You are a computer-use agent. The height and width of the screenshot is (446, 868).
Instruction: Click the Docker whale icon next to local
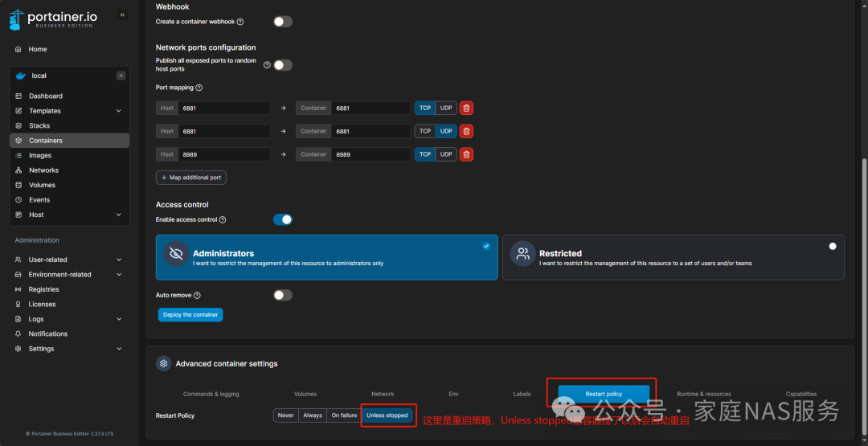[21, 76]
